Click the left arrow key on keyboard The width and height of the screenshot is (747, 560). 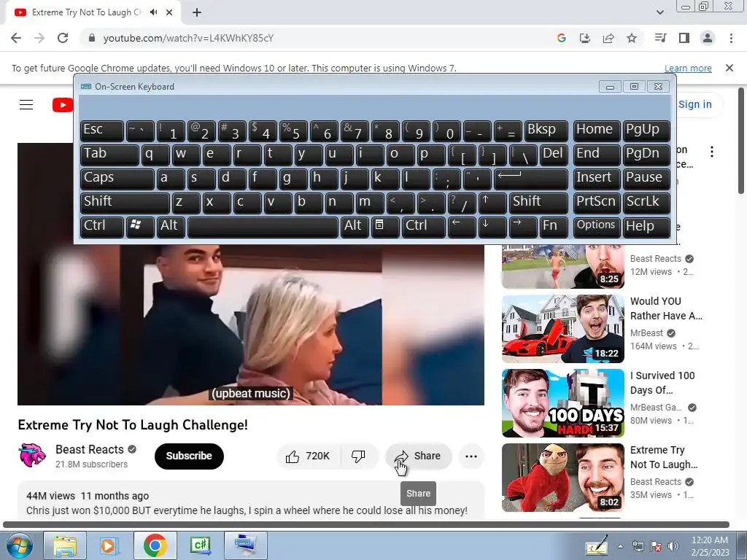click(x=462, y=226)
